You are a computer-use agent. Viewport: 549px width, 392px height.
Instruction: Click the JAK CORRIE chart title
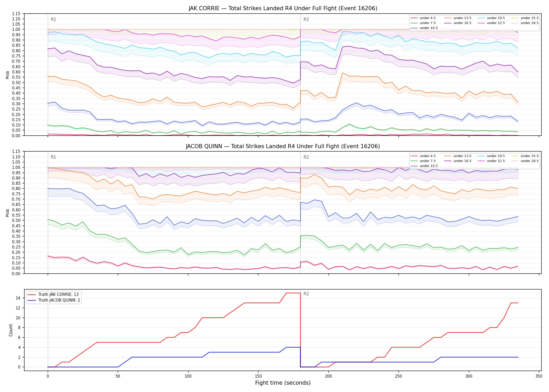click(283, 8)
